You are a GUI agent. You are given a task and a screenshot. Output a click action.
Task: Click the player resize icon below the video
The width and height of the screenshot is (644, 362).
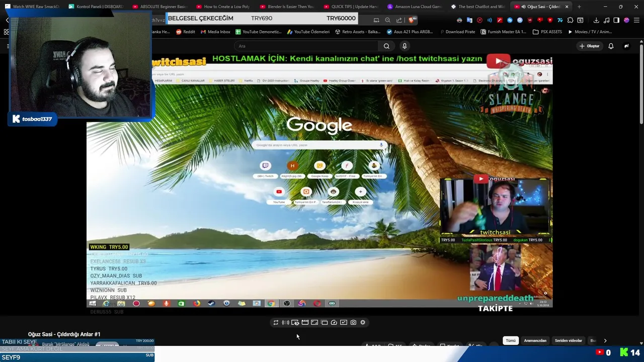[x=314, y=322]
